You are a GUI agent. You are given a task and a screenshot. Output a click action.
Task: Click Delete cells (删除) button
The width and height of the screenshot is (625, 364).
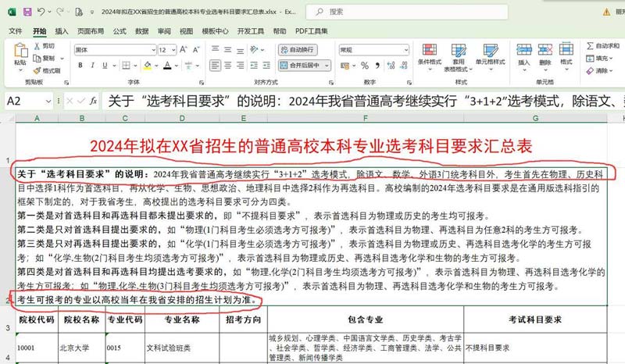[545, 55]
